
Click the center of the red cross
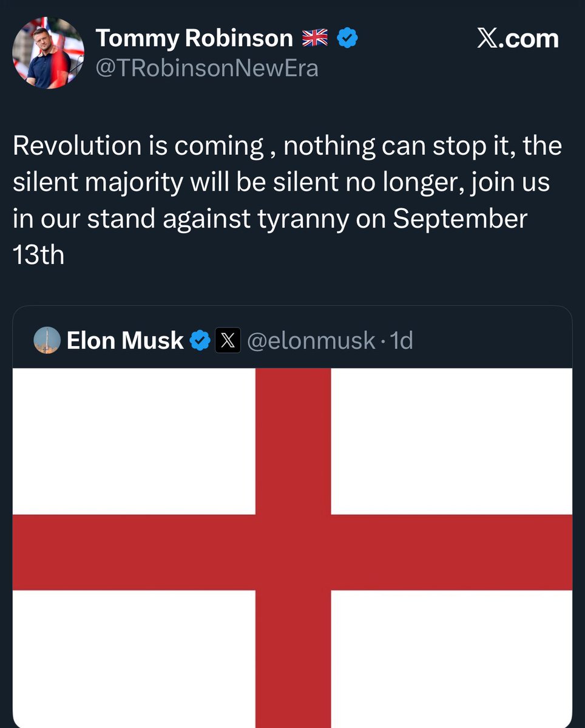[x=292, y=552]
